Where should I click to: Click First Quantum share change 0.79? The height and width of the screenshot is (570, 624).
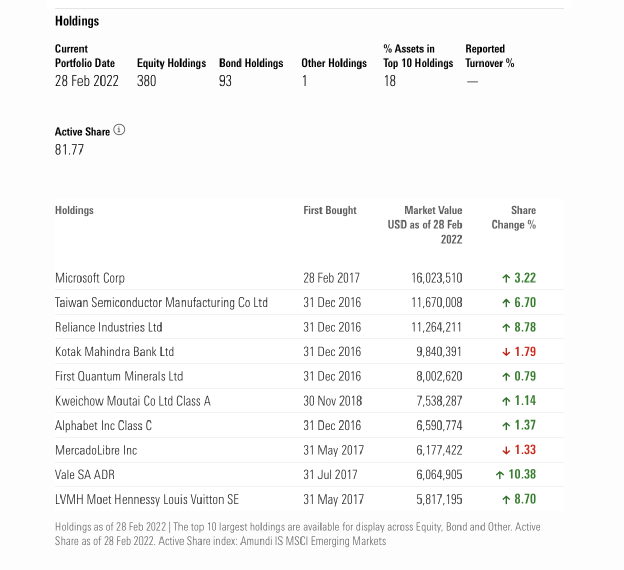tap(525, 376)
